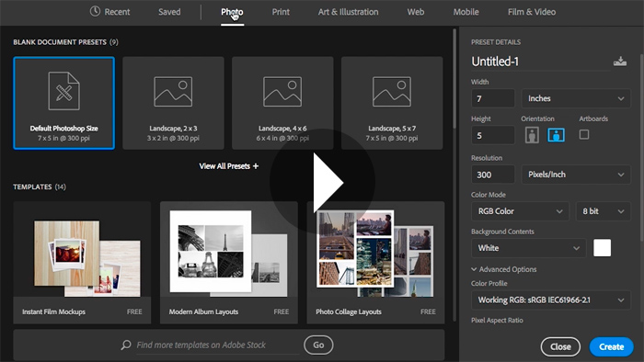Open Pixels/Inch resolution units dropdown
This screenshot has height=362, width=644.
coord(576,175)
